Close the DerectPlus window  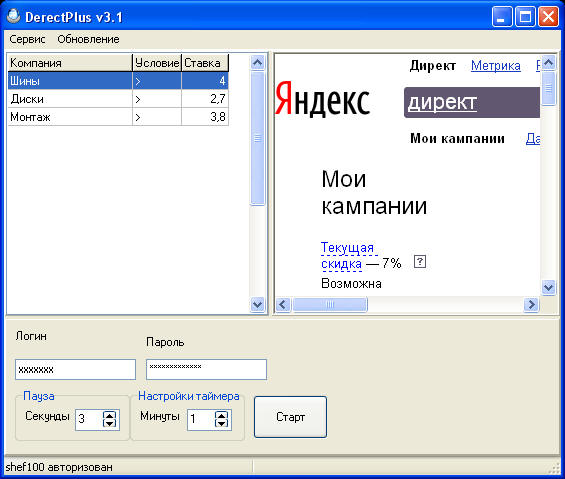548,17
